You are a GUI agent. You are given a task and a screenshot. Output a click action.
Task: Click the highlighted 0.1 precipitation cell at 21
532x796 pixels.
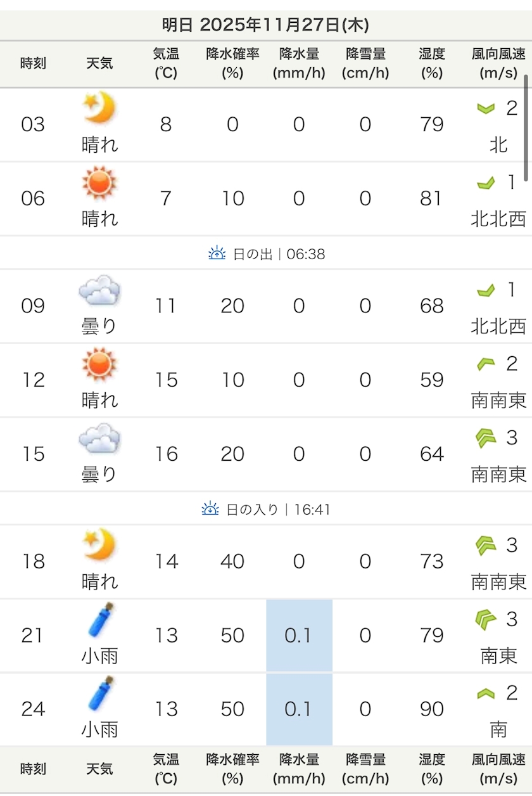point(299,635)
